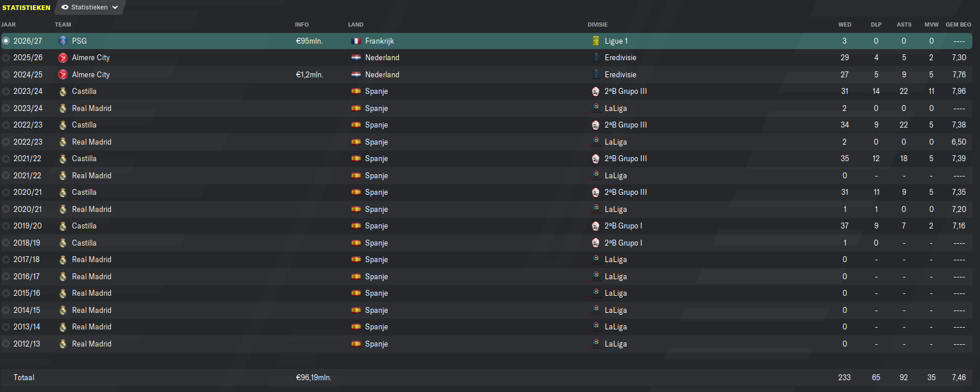Sort by the JAAR column header
Screen dimensions: 980x392
click(9, 25)
